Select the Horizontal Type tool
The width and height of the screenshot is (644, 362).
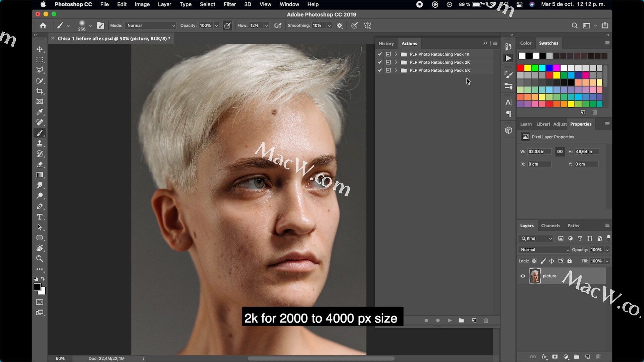[x=40, y=217]
